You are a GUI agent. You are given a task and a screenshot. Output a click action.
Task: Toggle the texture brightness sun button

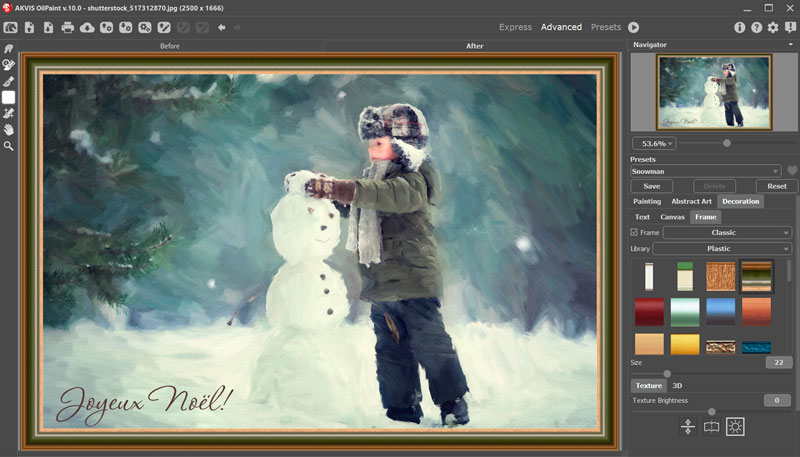[x=735, y=426]
